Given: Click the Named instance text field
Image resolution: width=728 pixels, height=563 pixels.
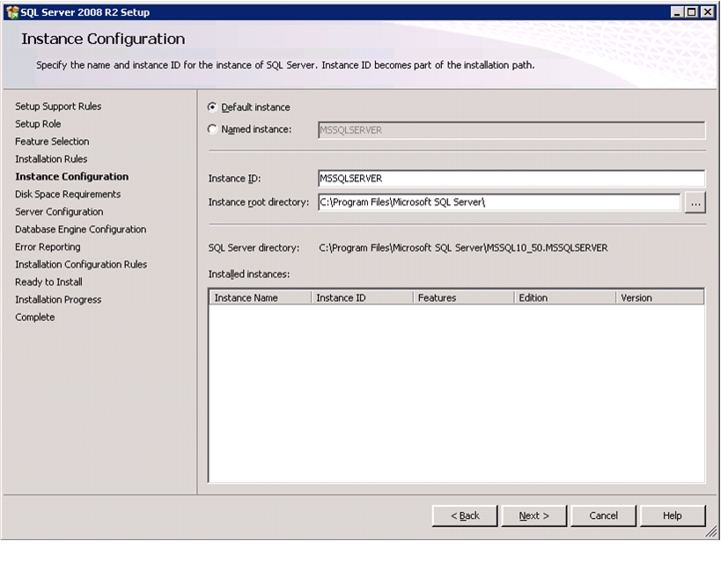Looking at the screenshot, I should [x=511, y=130].
